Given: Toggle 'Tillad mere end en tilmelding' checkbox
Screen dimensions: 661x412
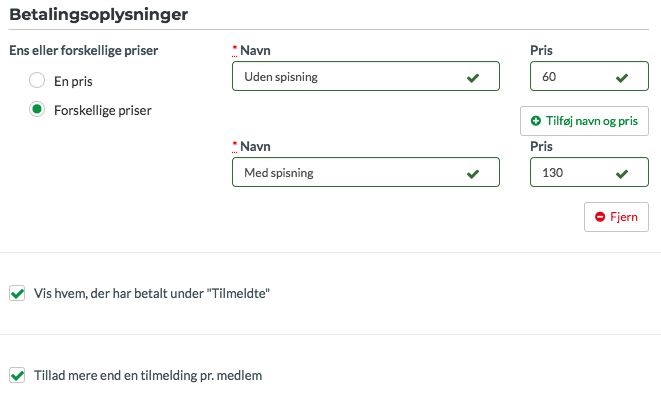Looking at the screenshot, I should pyautogui.click(x=17, y=375).
